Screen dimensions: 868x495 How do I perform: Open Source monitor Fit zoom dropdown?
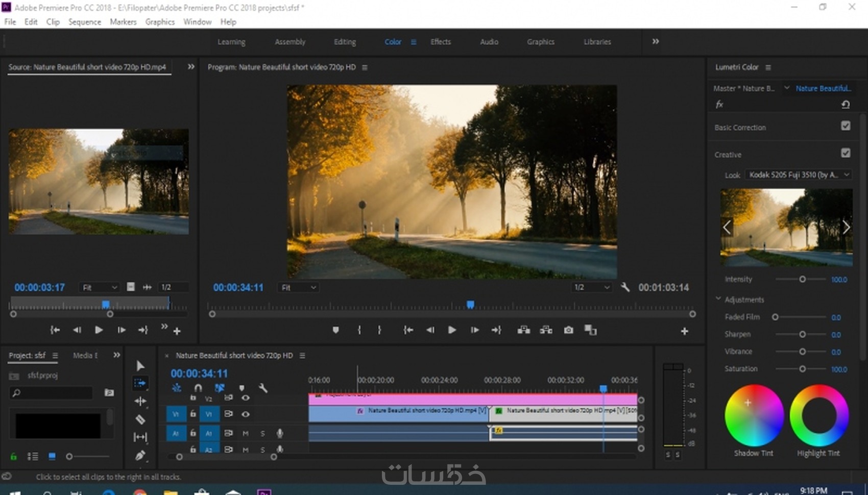point(99,287)
